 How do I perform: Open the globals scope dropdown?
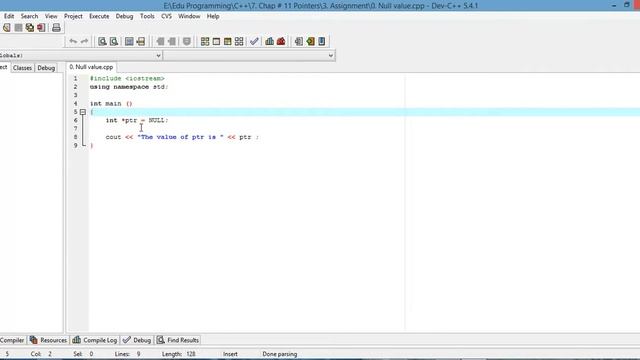(x=158, y=56)
